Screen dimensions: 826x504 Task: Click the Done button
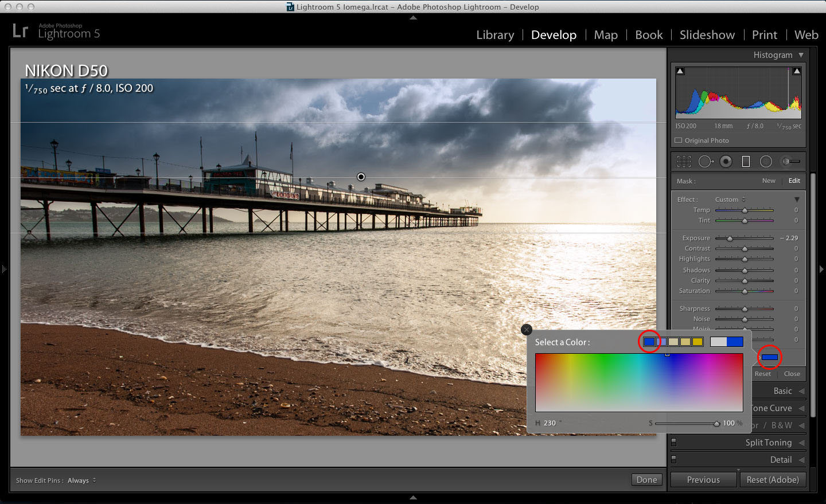[x=646, y=479]
